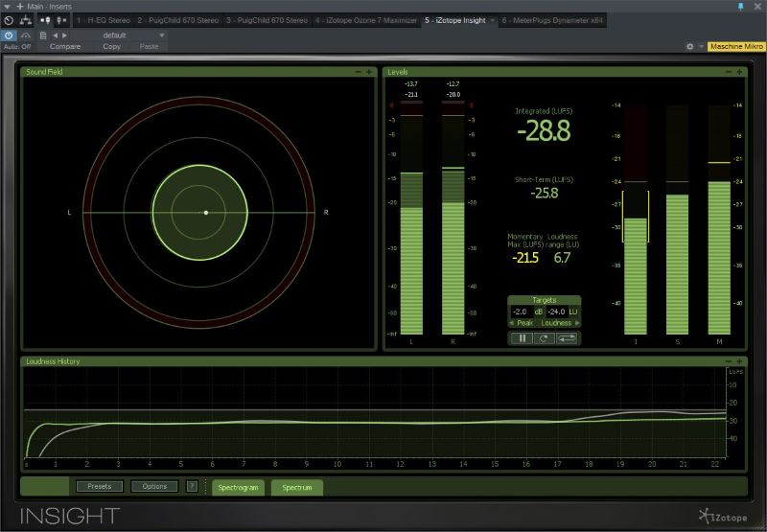Click the center dot in Sound Field

(206, 212)
